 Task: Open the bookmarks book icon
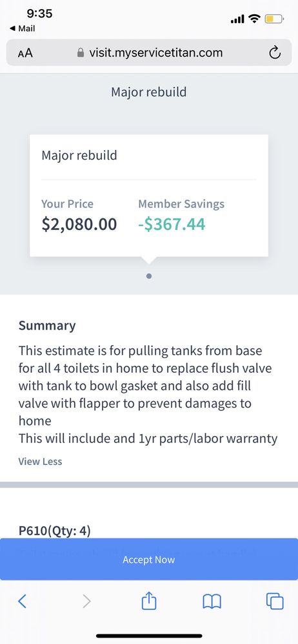point(212,601)
